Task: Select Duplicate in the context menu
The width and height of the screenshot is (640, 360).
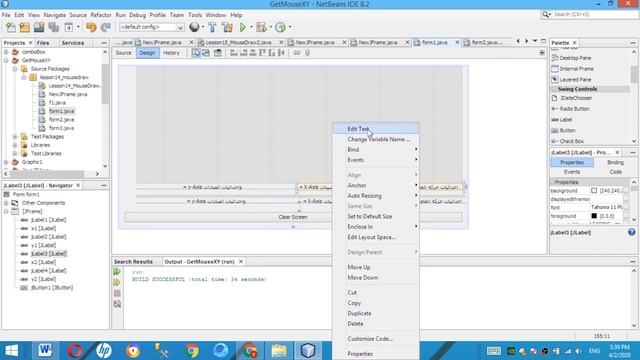Action: point(375,313)
